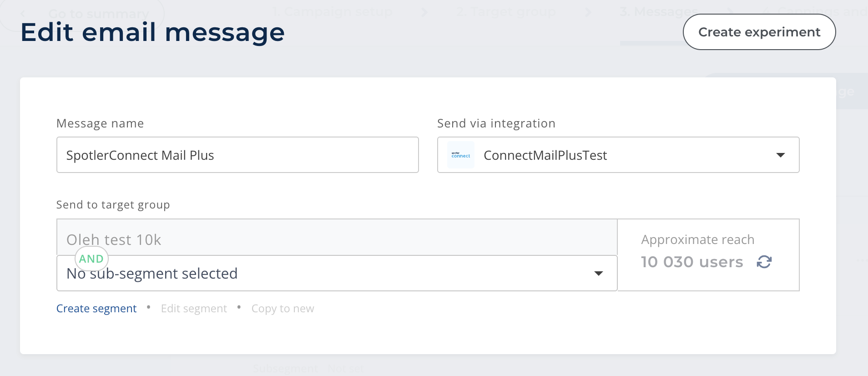This screenshot has height=376, width=868.
Task: Select the Copy to new link
Action: click(x=283, y=309)
